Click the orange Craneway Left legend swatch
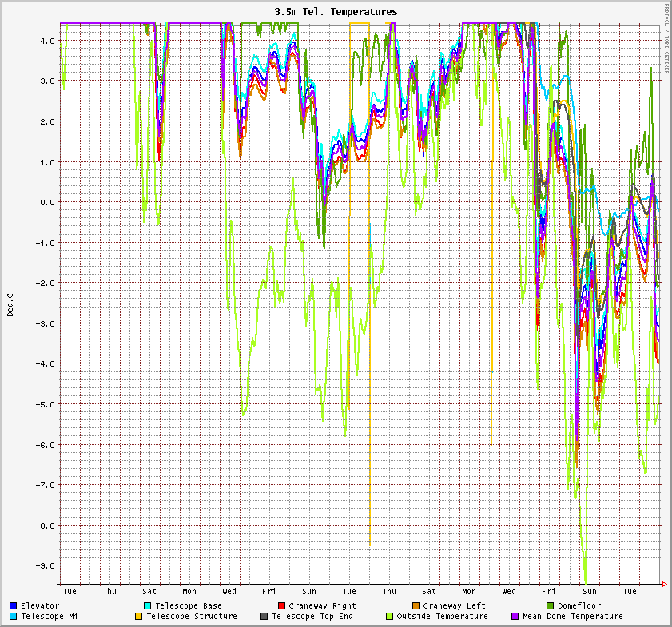672x627 pixels. (x=416, y=605)
